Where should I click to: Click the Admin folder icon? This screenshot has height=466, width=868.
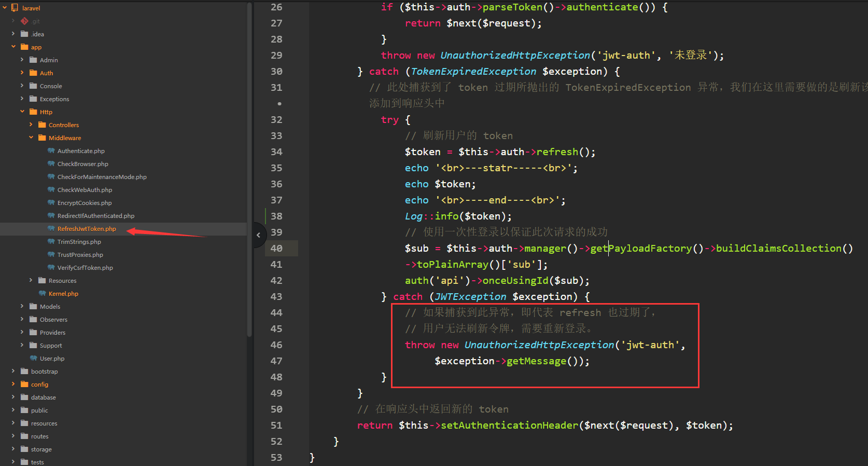(33, 60)
